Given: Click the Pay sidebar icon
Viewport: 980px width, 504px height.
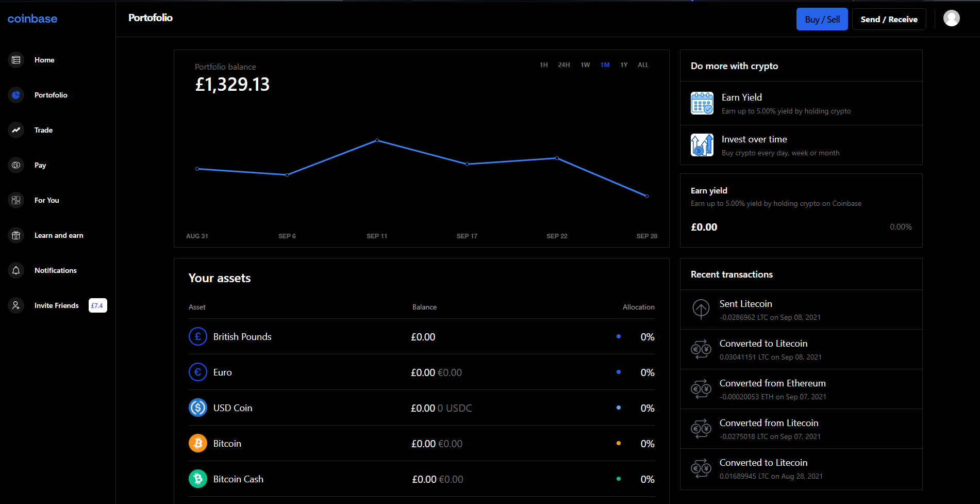Looking at the screenshot, I should tap(16, 165).
